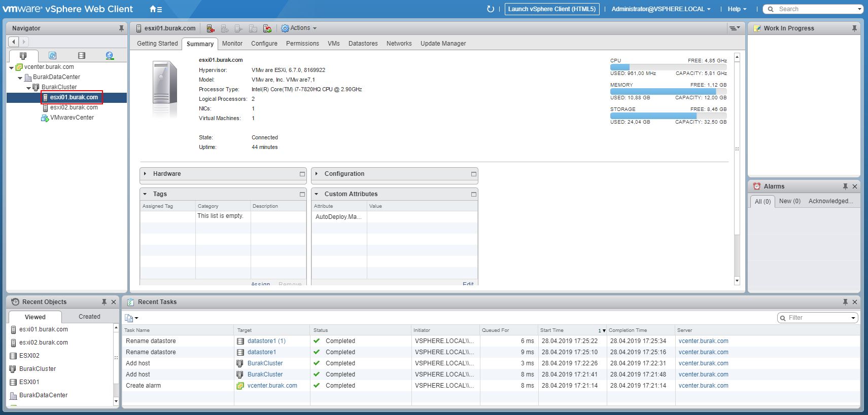Open vcenter.burak.com target link of Create alarm
868x415 pixels.
272,386
